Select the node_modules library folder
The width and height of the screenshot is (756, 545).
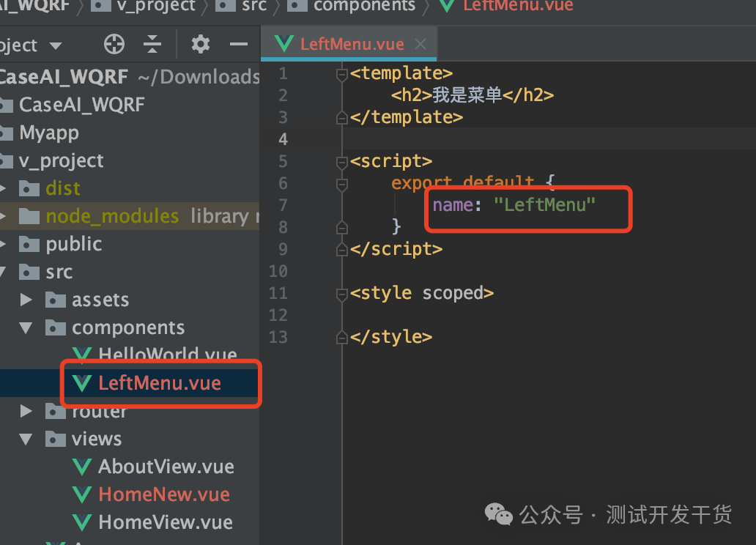[112, 216]
